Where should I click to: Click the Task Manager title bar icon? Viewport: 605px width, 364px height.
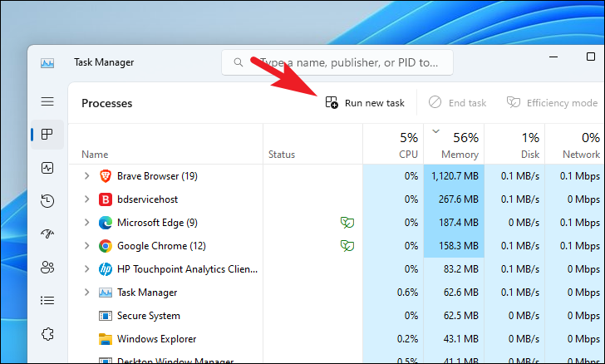[x=47, y=63]
